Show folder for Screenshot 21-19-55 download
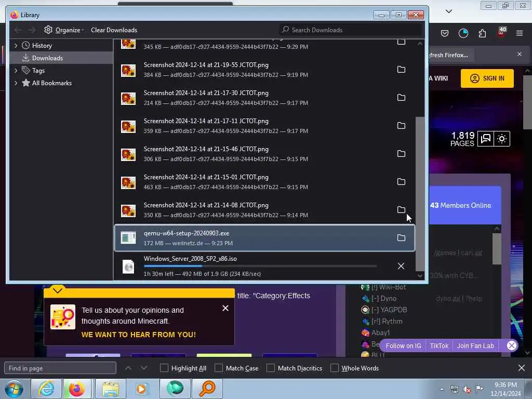Screen dimensions: 532x399 [x=401, y=70]
